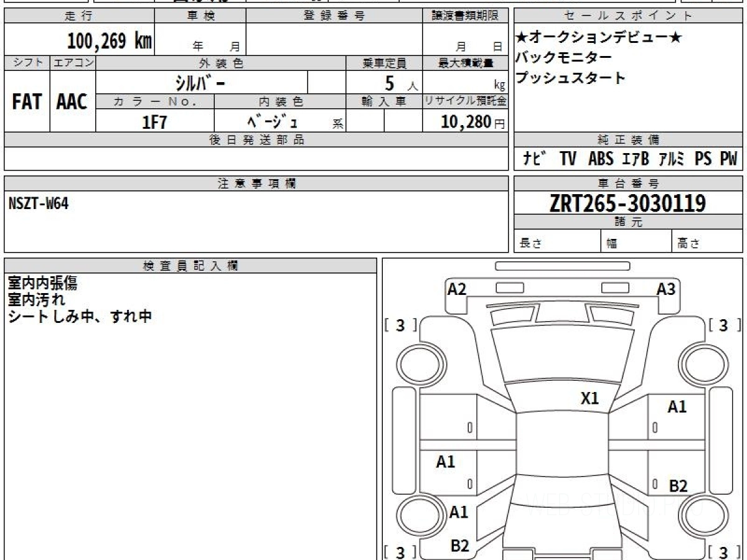Select the seating capacity value 5 人
This screenshot has height=560, width=747.
coord(401,83)
